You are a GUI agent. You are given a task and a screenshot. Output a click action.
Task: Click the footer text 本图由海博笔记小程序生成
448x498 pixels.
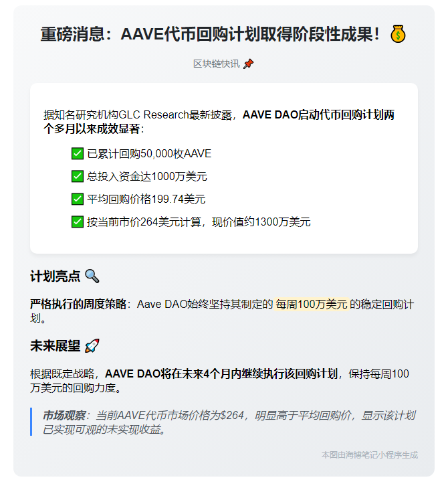click(x=370, y=455)
